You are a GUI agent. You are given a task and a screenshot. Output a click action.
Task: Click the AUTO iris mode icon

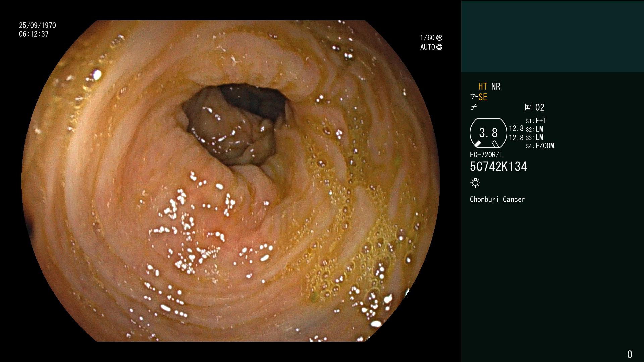(x=439, y=47)
